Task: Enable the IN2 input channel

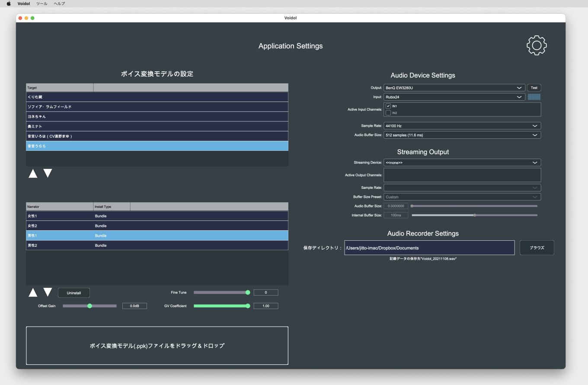Action: 388,112
